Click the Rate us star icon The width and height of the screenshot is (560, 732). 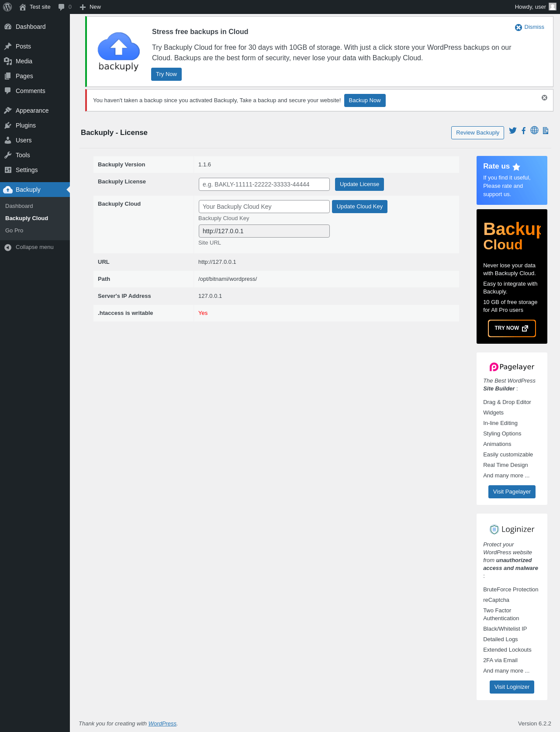516,167
